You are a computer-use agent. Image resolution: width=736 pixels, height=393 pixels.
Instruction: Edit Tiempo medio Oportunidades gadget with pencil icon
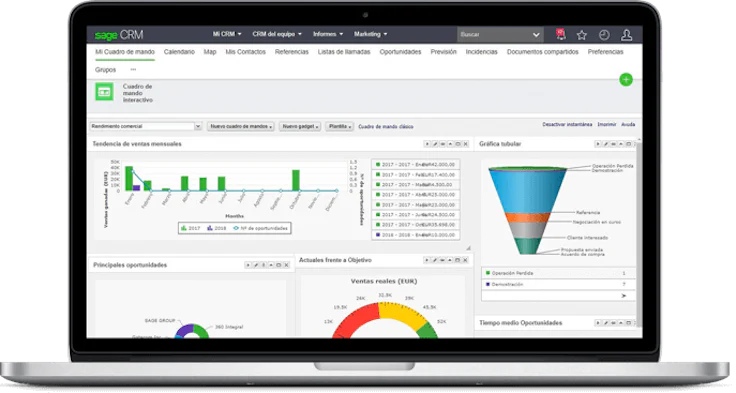[x=606, y=323]
